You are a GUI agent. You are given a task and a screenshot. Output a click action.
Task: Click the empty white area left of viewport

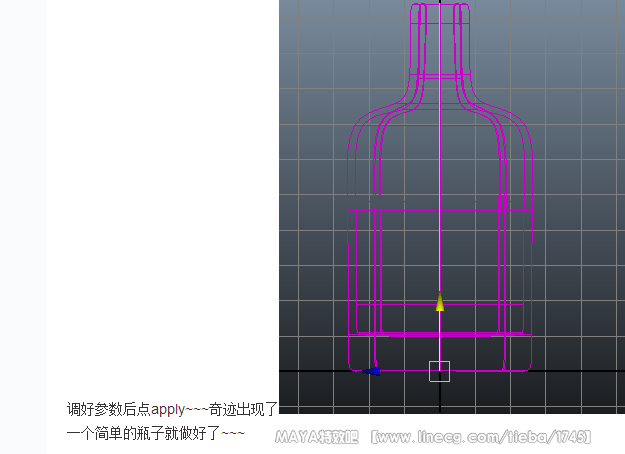tap(160, 200)
